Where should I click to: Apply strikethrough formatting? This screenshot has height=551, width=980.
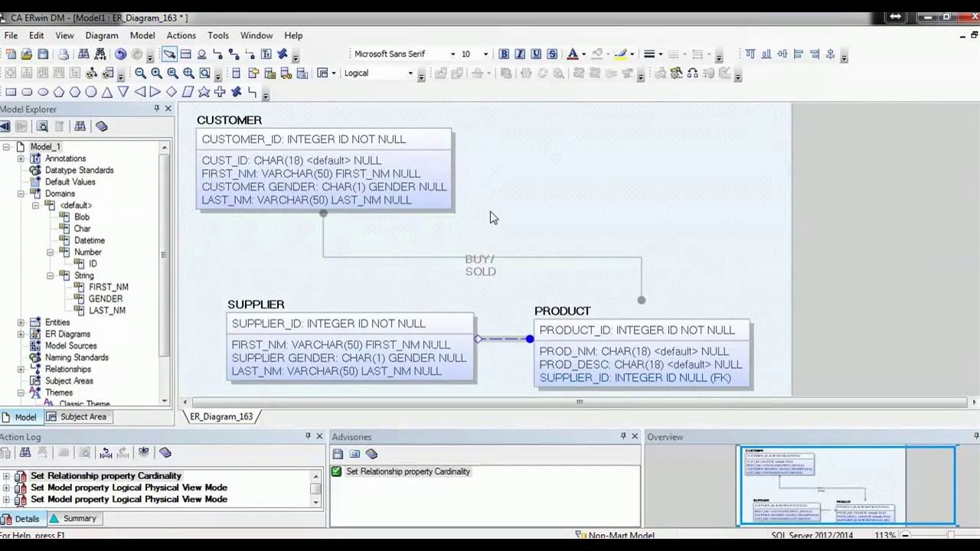pyautogui.click(x=552, y=54)
